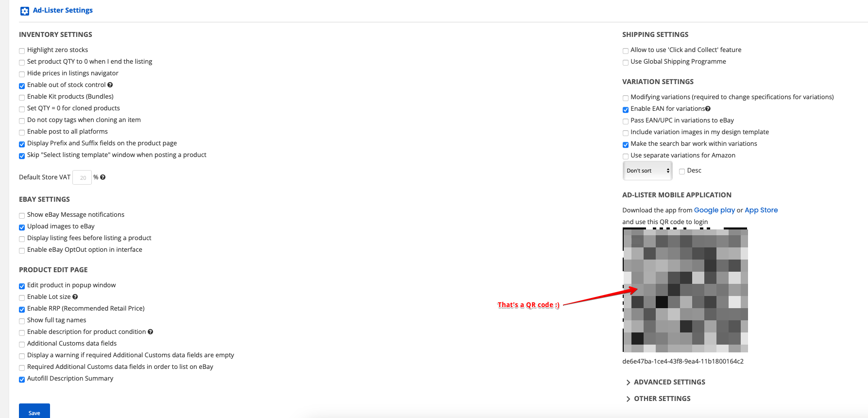Click help icon for Enable EAN for variations
The width and height of the screenshot is (868, 418).
708,109
